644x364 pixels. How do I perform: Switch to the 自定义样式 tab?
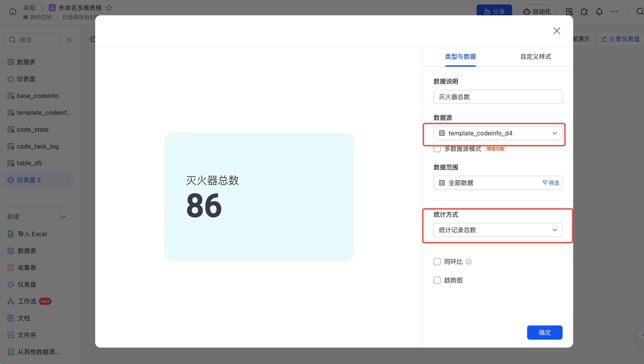[536, 56]
